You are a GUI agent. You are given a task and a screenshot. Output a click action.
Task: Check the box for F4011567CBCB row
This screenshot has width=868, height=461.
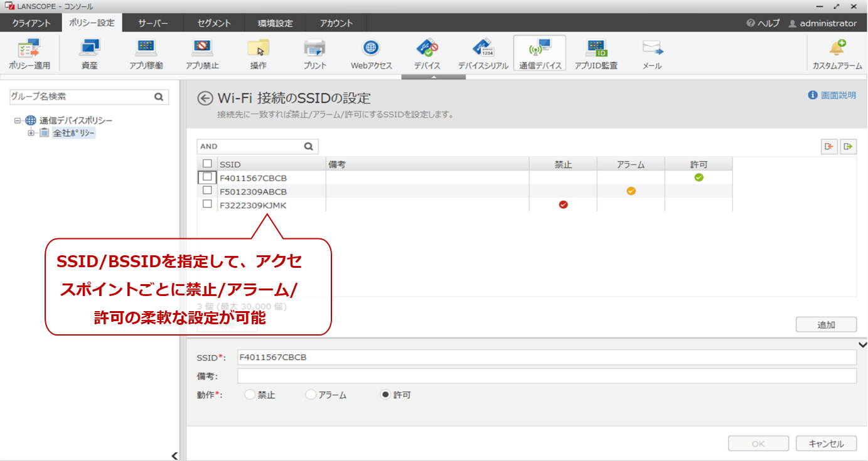(207, 177)
